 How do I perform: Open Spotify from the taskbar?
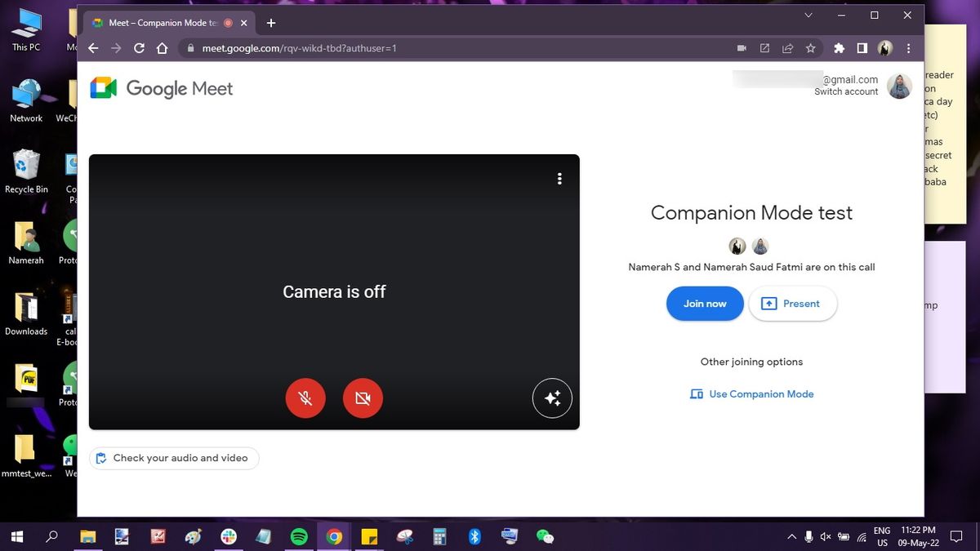(x=298, y=536)
